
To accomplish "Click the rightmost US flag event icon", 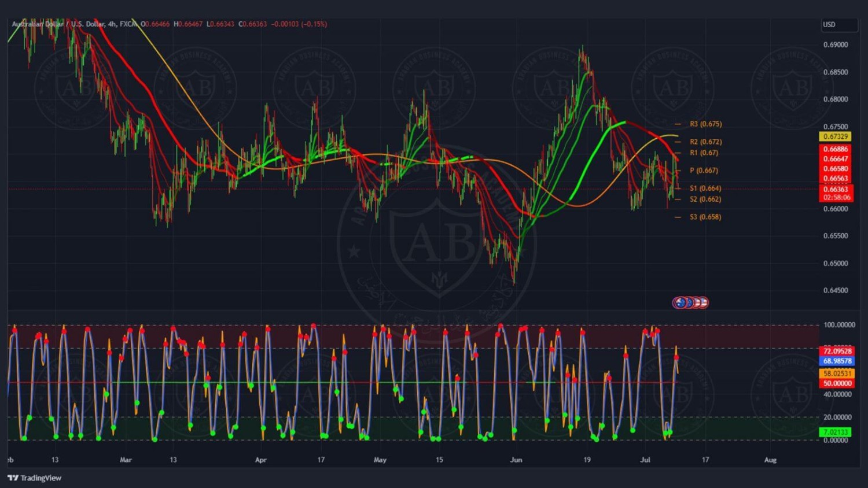I will [703, 302].
